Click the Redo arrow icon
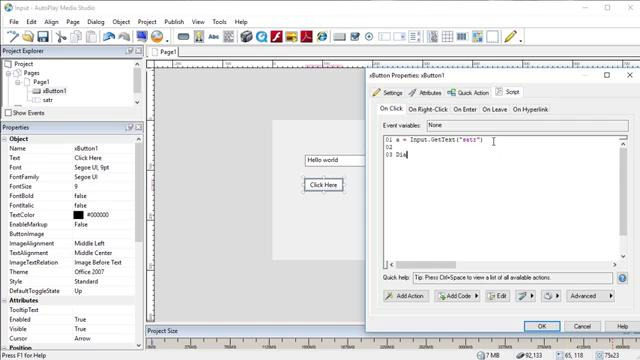 (x=124, y=37)
